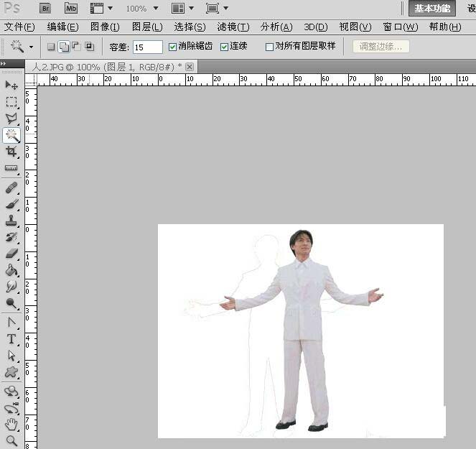The width and height of the screenshot is (476, 449).
Task: Choose Subtract from selection mode
Action: [76, 46]
